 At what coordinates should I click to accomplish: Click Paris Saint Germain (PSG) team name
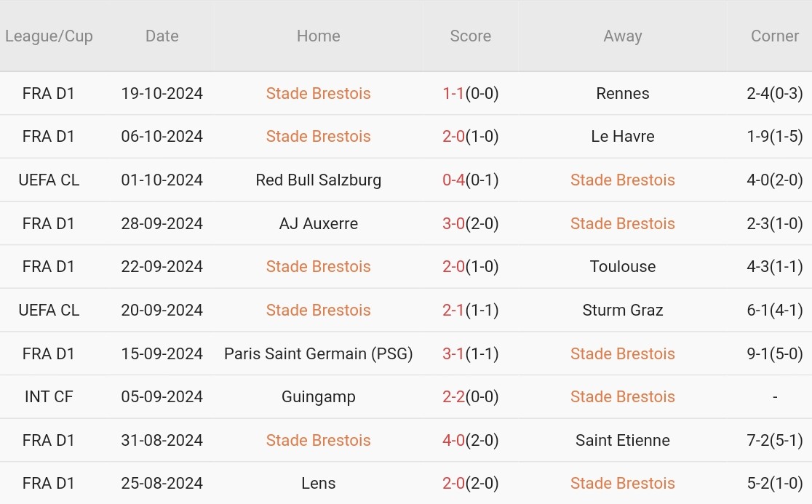point(318,353)
